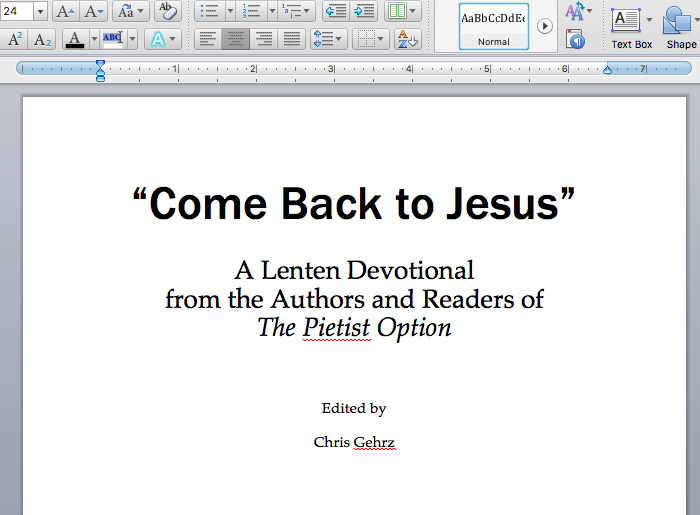Viewport: 700px width, 515px height.
Task: Increase the paragraph indent
Action: (x=365, y=11)
